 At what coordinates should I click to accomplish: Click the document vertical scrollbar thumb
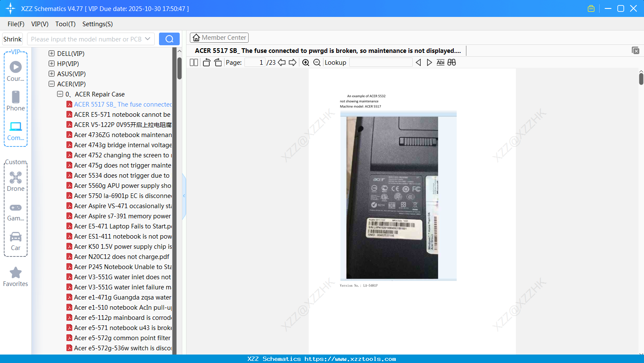[x=641, y=79]
